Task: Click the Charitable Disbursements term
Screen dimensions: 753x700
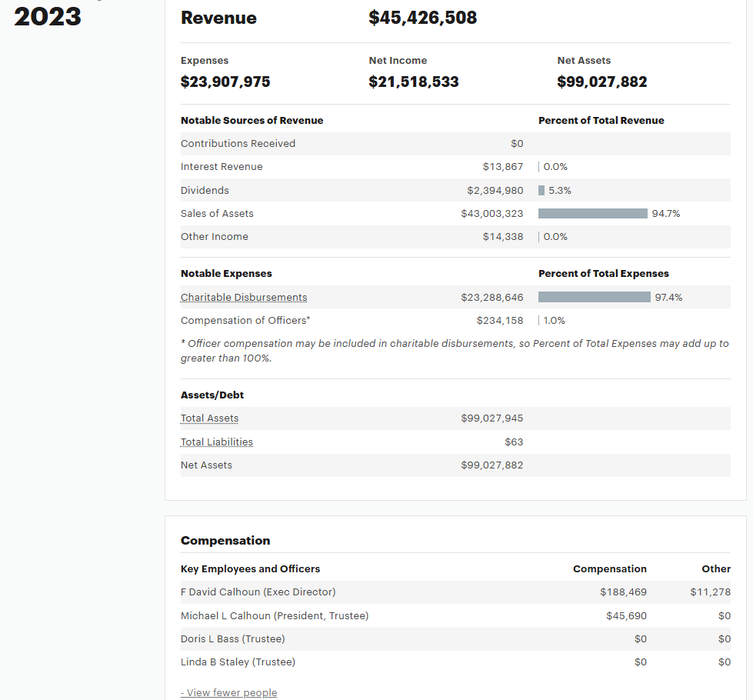Action: (x=244, y=298)
